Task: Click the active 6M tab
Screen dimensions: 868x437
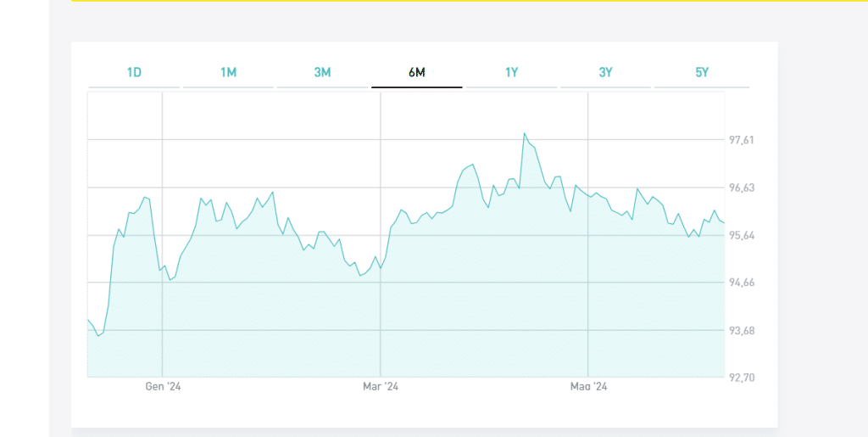Action: 416,73
